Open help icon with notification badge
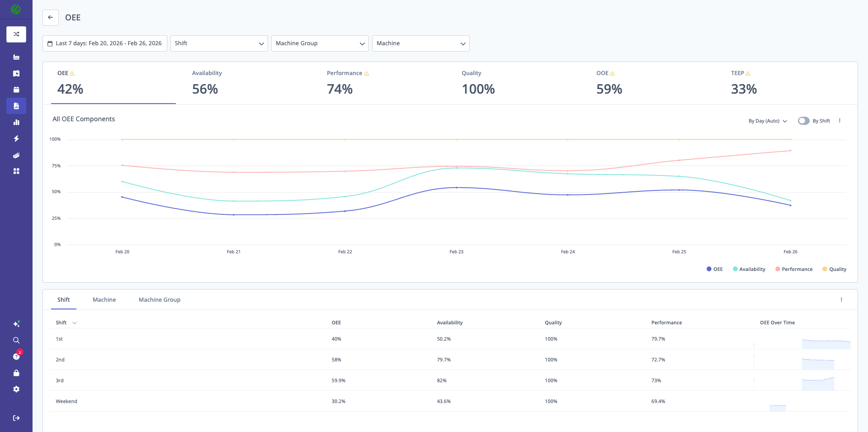The width and height of the screenshot is (868, 432). 16,356
